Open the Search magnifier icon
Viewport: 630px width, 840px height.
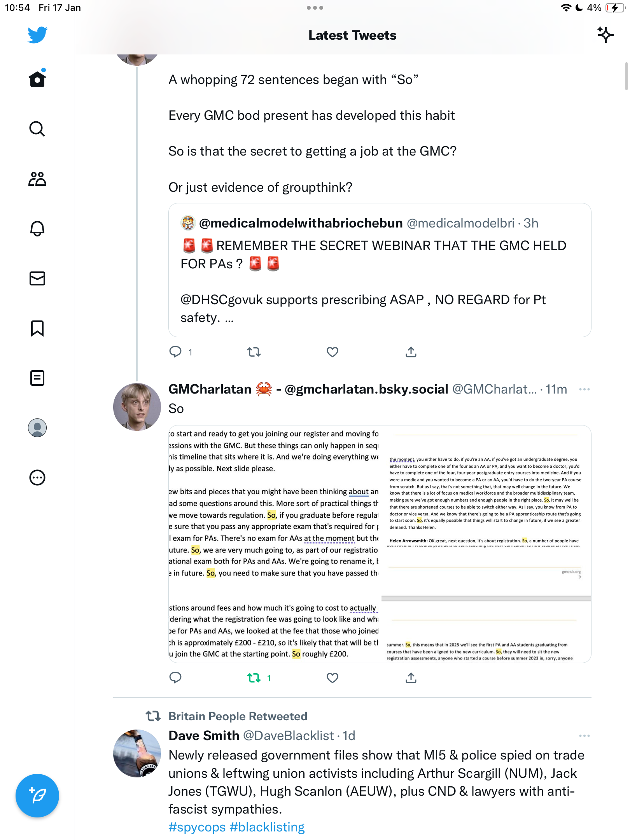click(37, 129)
